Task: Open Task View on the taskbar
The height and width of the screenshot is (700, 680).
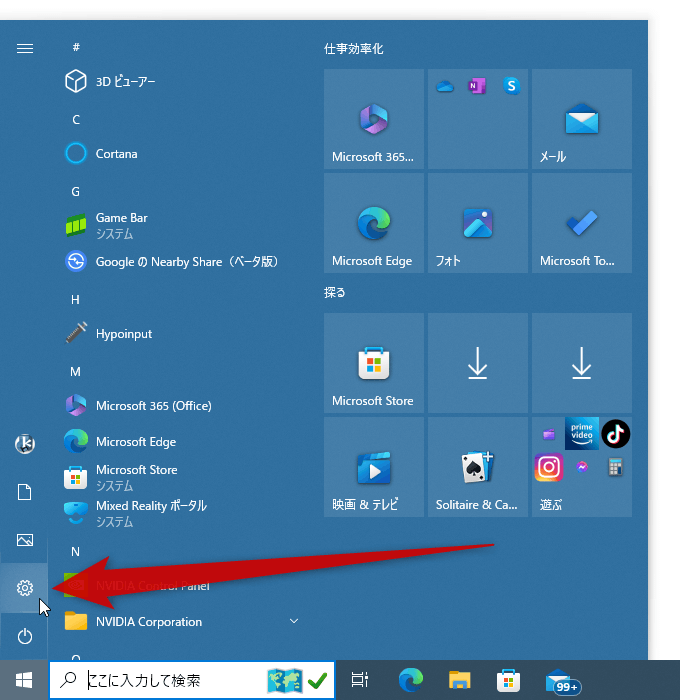Action: pyautogui.click(x=360, y=680)
